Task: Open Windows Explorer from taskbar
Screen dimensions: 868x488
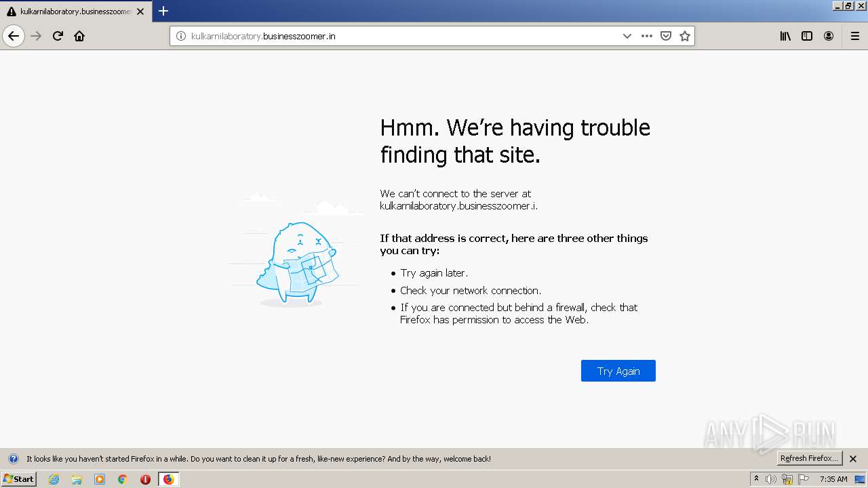Action: pos(77,479)
